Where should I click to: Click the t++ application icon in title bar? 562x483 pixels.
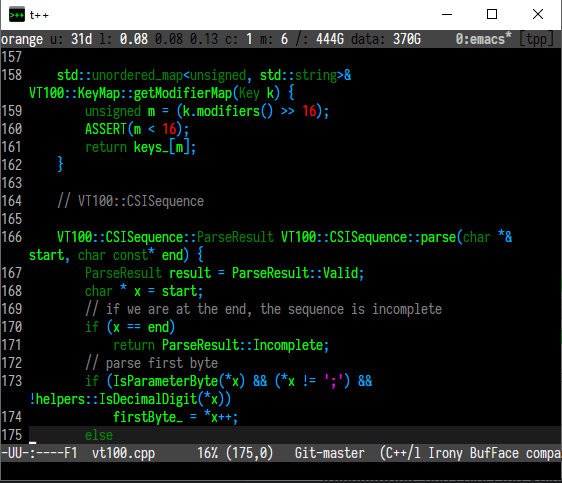pyautogui.click(x=16, y=15)
